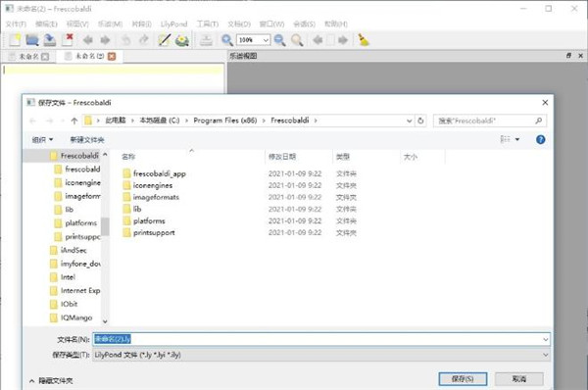The width and height of the screenshot is (588, 390).
Task: Go forward in the save dialog navigation
Action: pos(49,121)
